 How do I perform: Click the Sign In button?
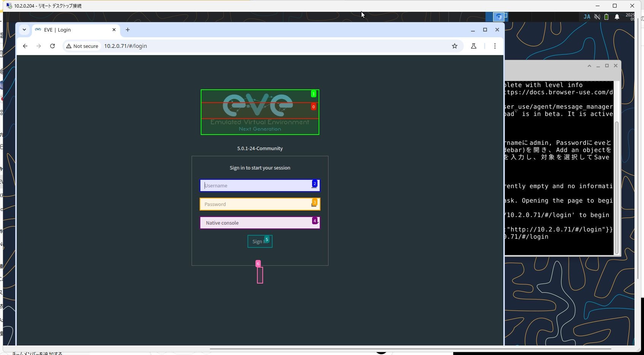coord(260,241)
